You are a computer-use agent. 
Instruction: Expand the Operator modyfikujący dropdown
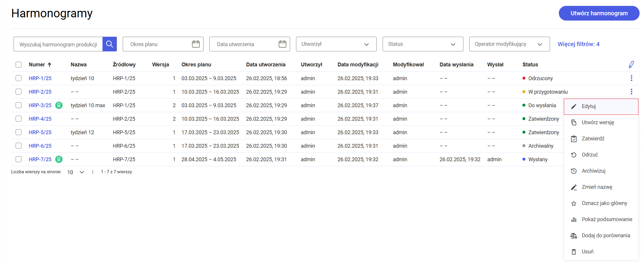point(510,44)
